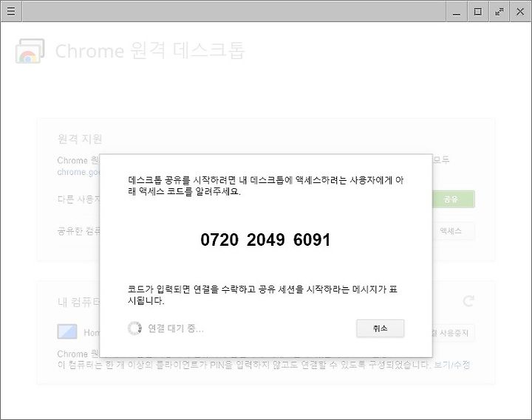Click the Chrome 원격 데스크톱 title text

149,51
